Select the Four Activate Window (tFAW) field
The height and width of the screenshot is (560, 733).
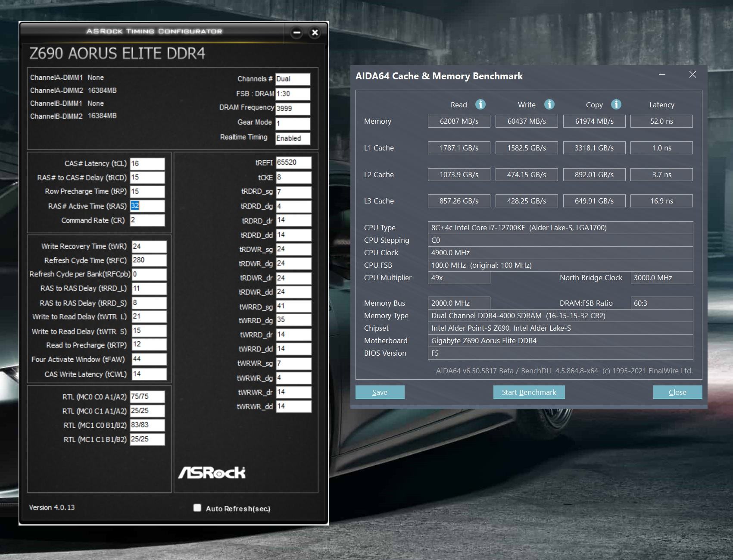tap(149, 359)
